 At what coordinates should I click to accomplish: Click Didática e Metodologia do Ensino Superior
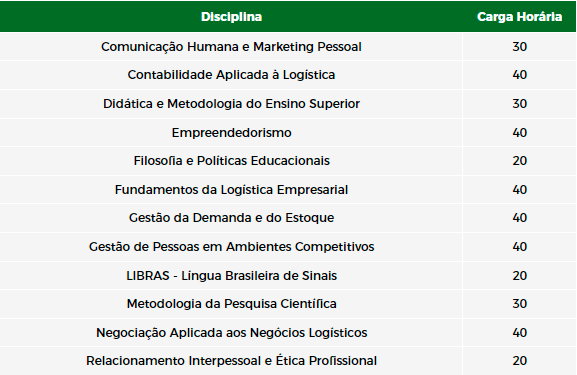(x=231, y=104)
